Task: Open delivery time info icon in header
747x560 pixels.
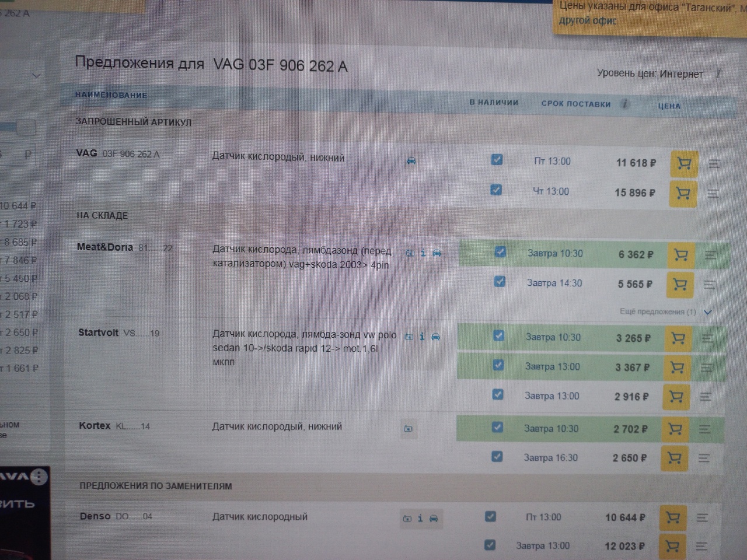Action: [x=625, y=104]
